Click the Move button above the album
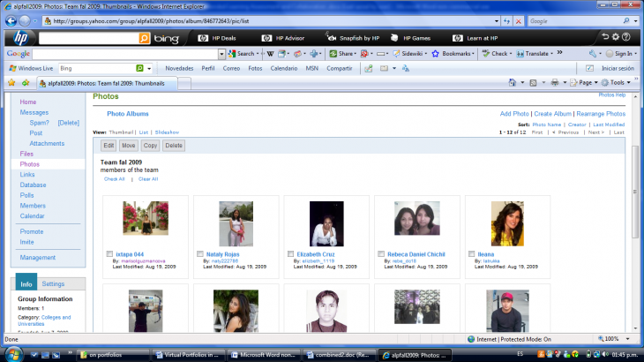This screenshot has height=362, width=644. tap(128, 146)
